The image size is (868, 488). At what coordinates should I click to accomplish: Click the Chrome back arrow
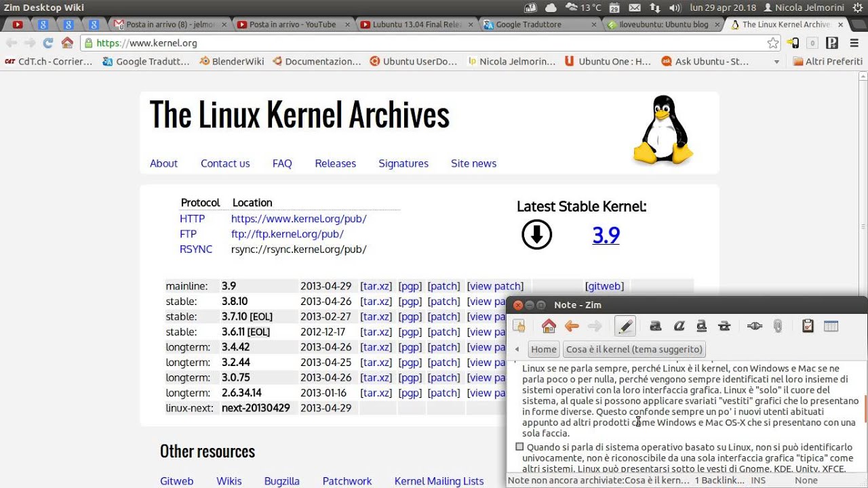coord(12,43)
